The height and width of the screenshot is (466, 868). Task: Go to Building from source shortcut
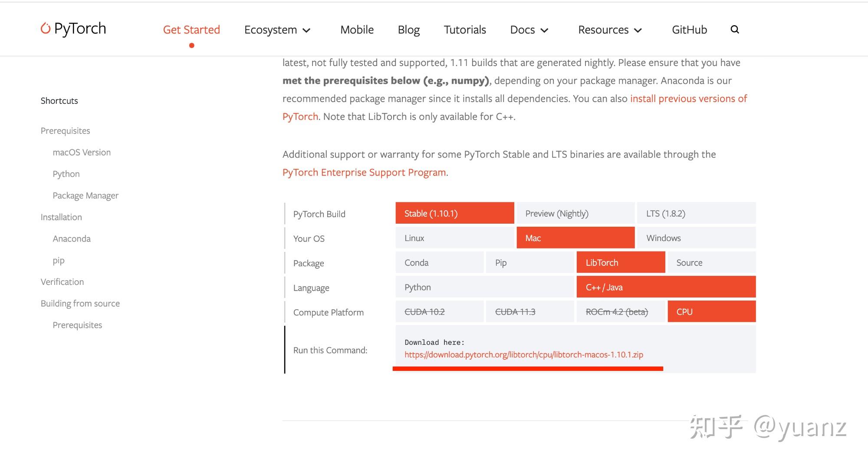click(80, 304)
